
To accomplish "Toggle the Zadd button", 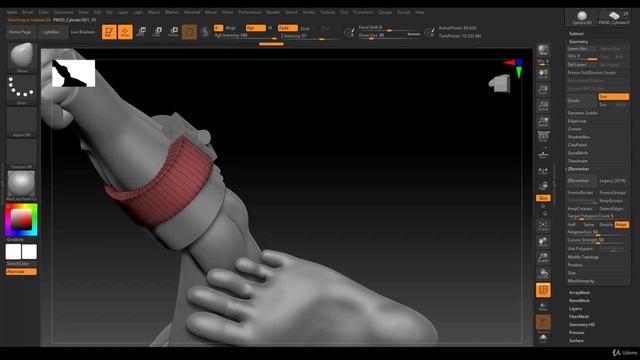I will click(x=288, y=28).
